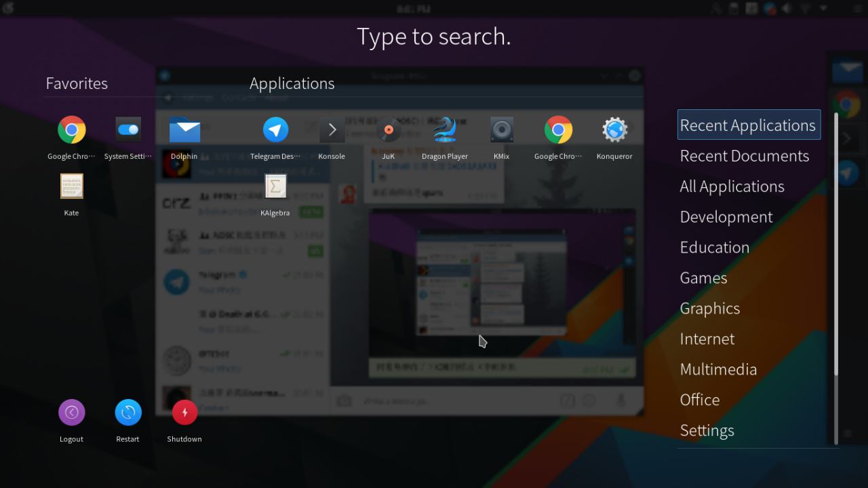Start Dragon Player
Screen dimensions: 868x488
click(x=445, y=130)
